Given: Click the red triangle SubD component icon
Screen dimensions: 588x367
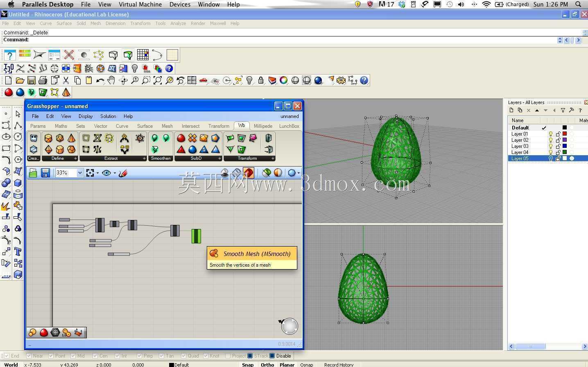Looking at the screenshot, I should pyautogui.click(x=181, y=150).
